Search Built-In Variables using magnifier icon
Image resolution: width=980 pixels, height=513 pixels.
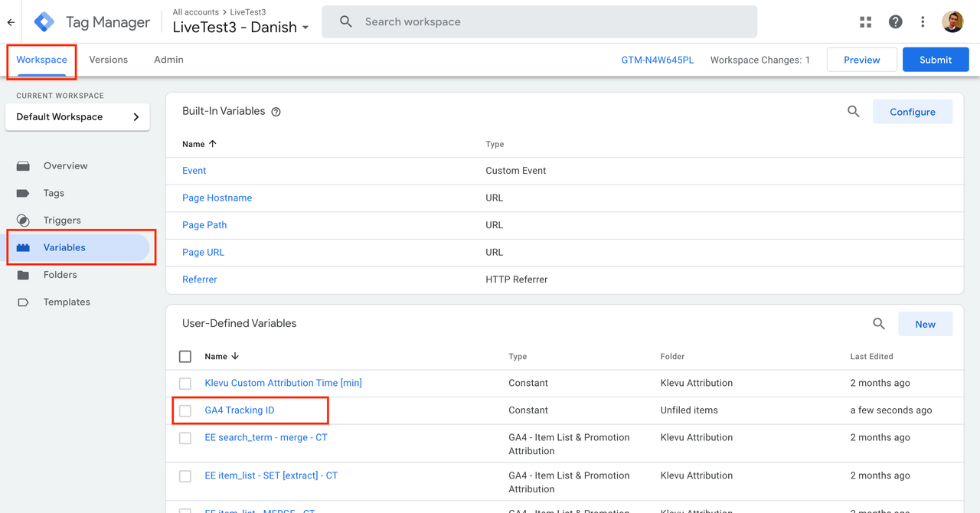(x=854, y=112)
